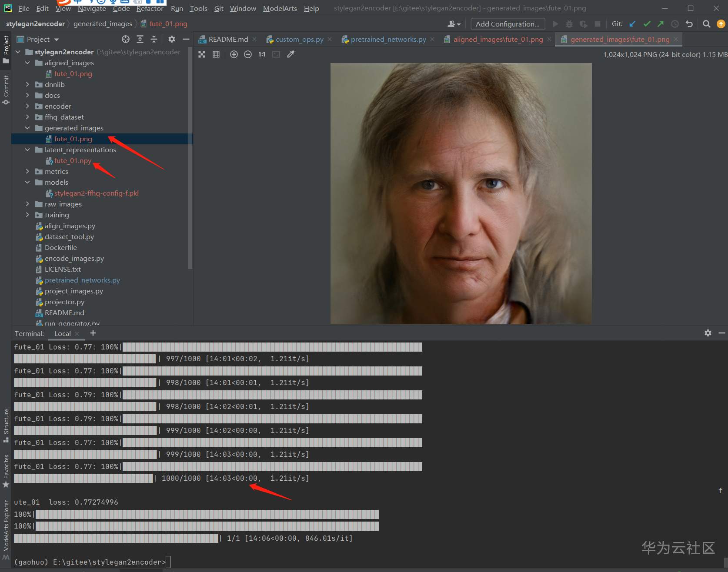Click select opened file target icon
728x572 pixels.
point(126,40)
